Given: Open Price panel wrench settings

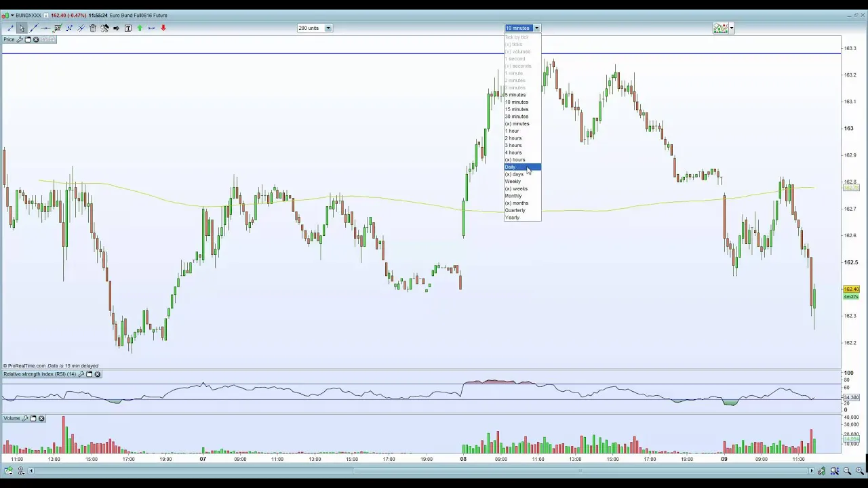Looking at the screenshot, I should 20,39.
